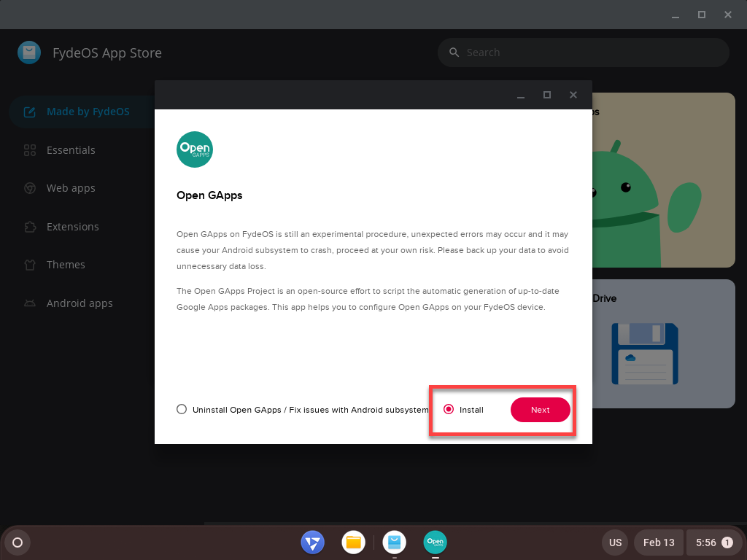Close the Open GApps dialog window
This screenshot has height=560, width=747.
573,95
